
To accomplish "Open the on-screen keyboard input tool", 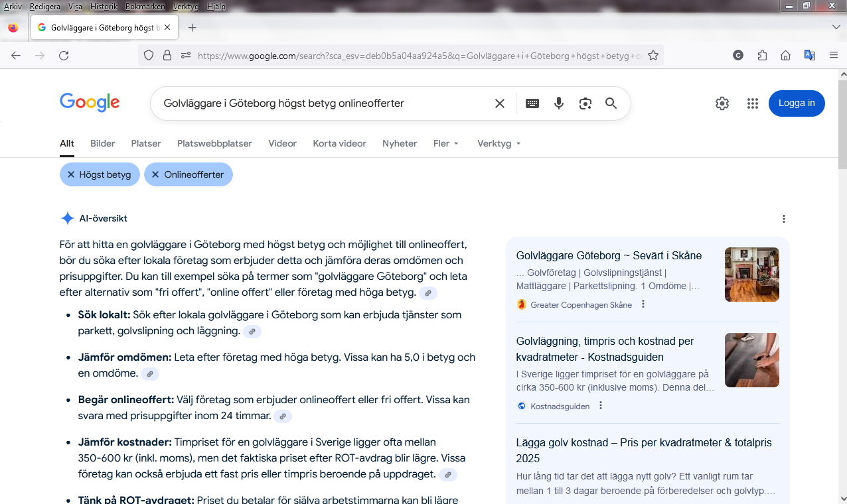I will (x=532, y=103).
